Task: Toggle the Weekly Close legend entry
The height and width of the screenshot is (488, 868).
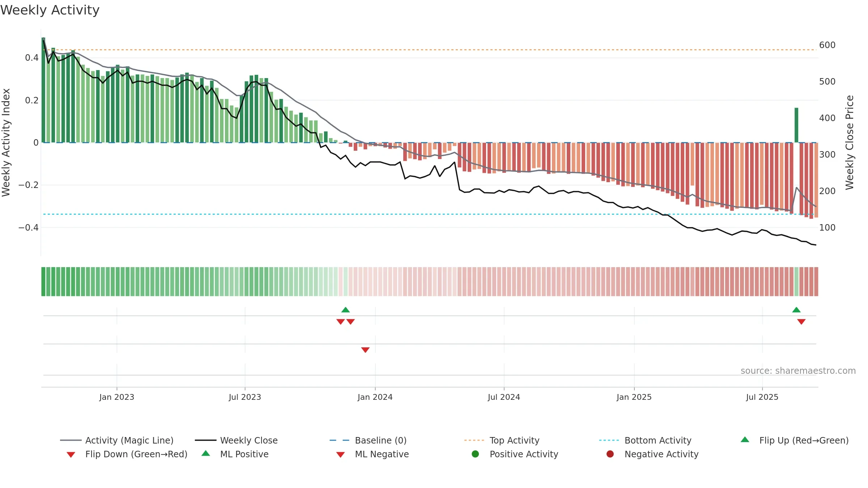Action: point(236,440)
